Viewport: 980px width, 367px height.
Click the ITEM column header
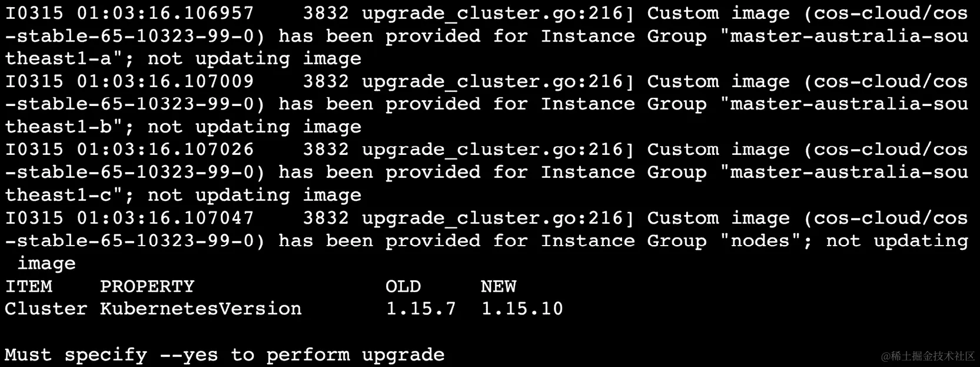[x=29, y=286]
